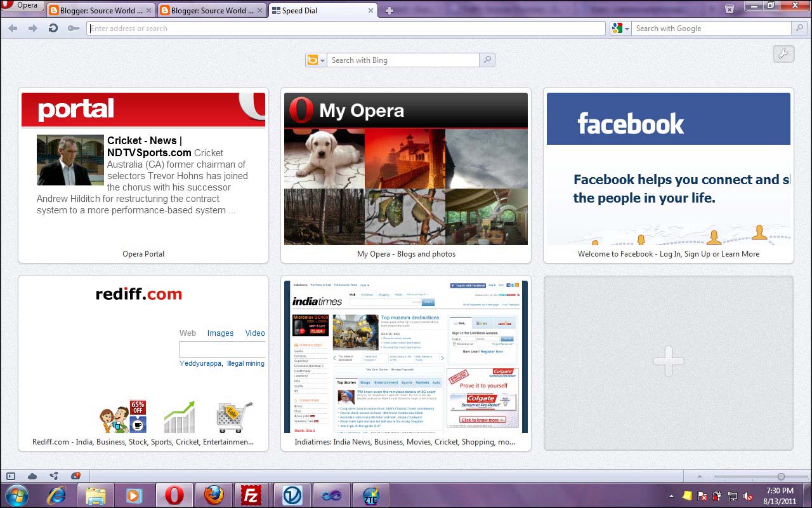Close the second Blogger tab
The image size is (812, 508).
point(260,11)
